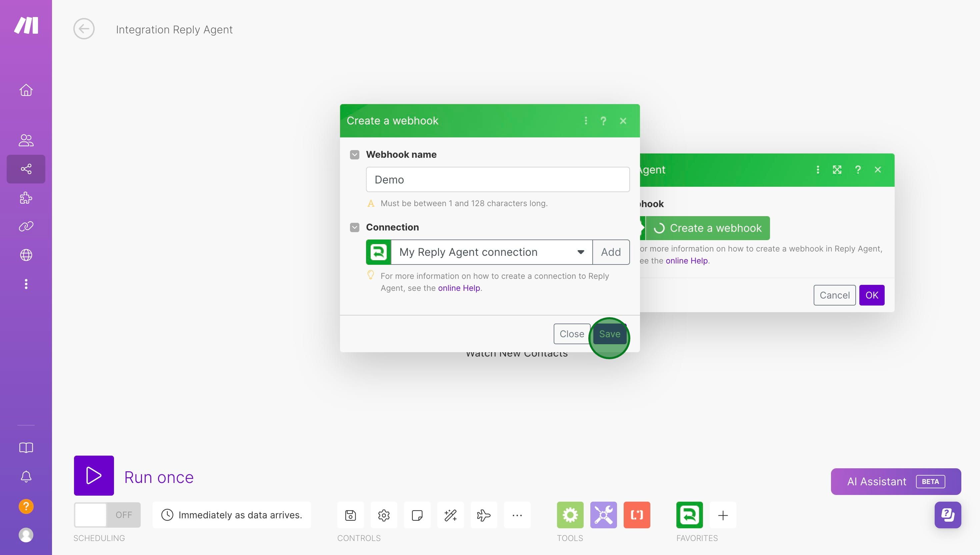This screenshot has height=555, width=980.
Task: Click the Run once play button
Action: click(x=94, y=475)
